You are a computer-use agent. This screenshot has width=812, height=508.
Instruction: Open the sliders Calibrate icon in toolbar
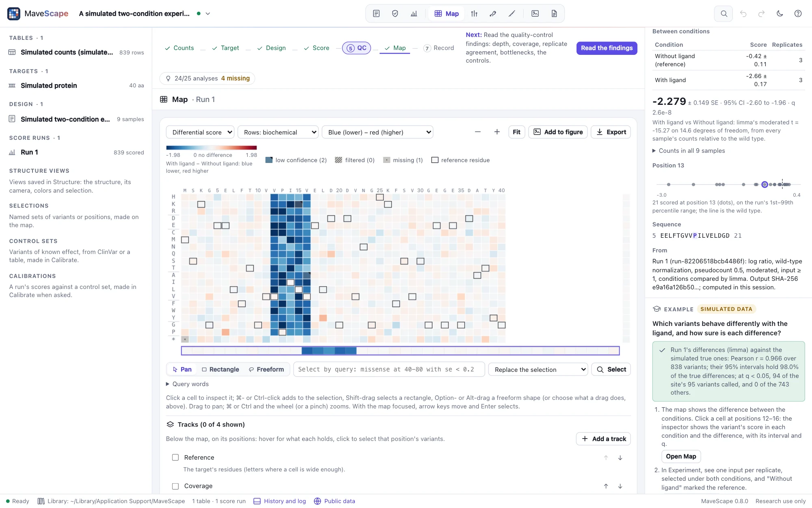point(474,13)
